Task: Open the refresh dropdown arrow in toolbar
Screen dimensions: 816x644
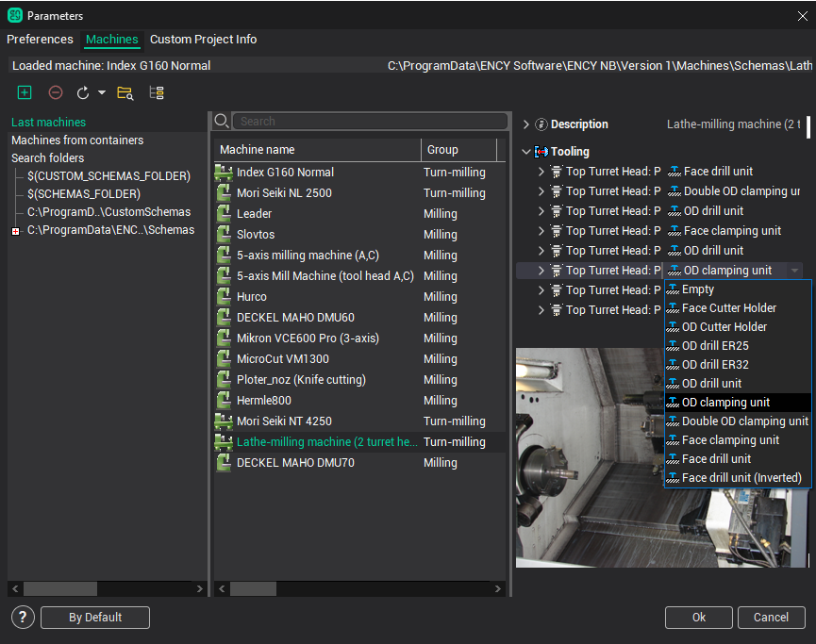Action: [101, 93]
